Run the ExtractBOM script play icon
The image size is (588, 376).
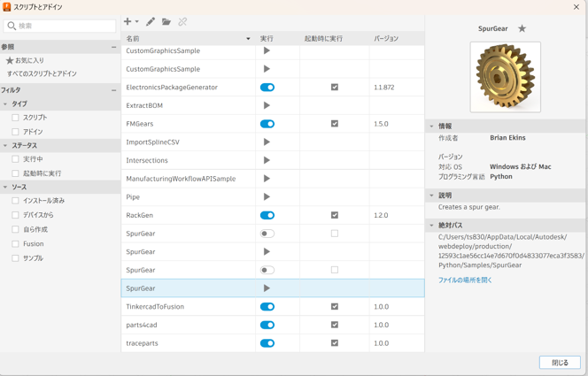(x=267, y=105)
